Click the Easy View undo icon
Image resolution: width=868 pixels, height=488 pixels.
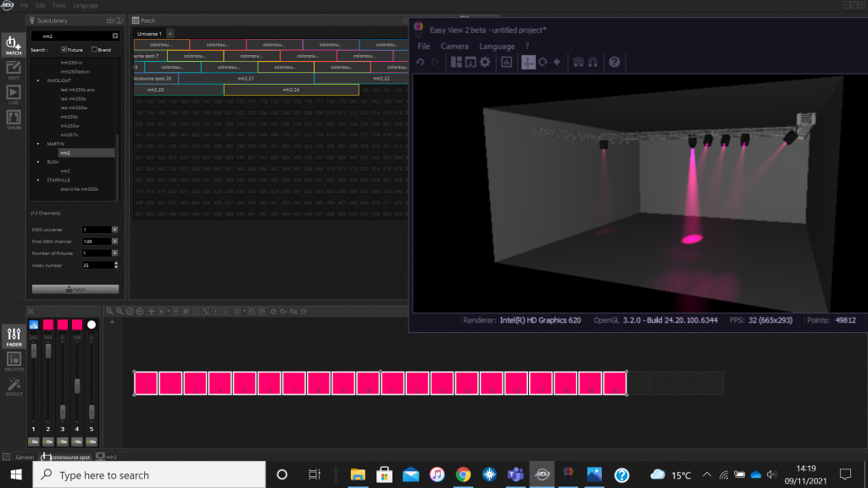(420, 63)
